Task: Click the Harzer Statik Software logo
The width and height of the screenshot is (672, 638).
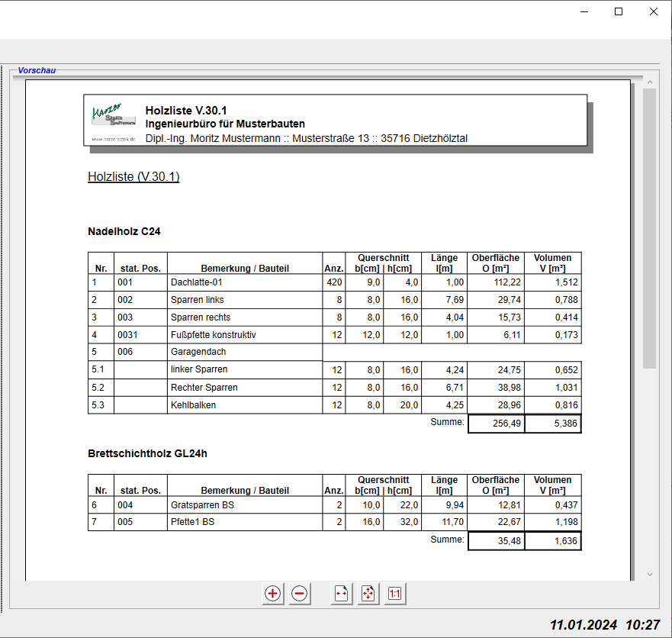Action: tap(114, 121)
